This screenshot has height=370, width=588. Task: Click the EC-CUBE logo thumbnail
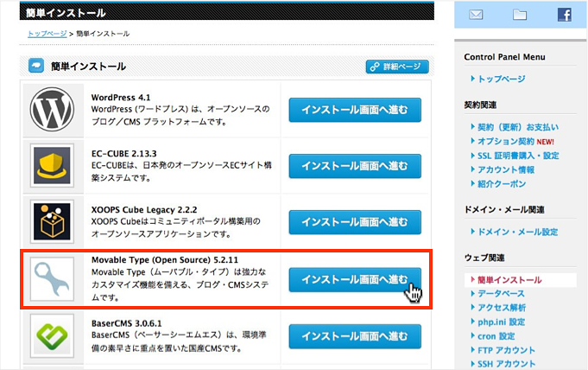pyautogui.click(x=52, y=166)
